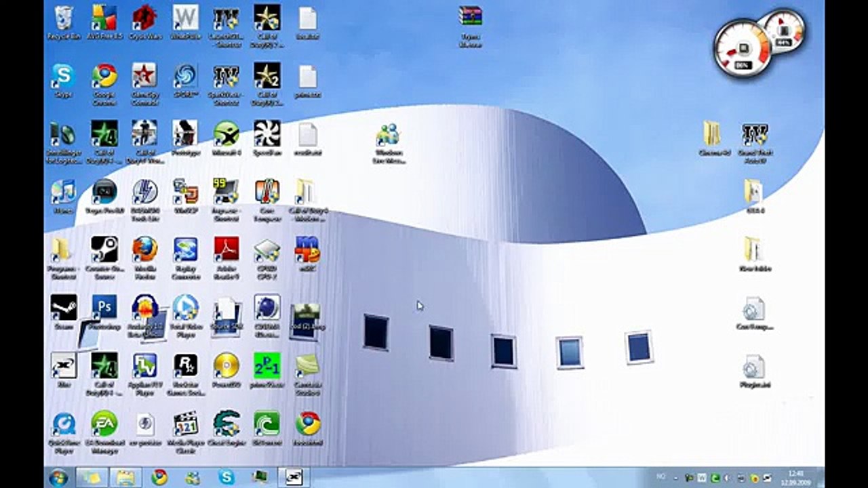Viewport: 868px width, 488px height.
Task: Launch QuickTime Player shortcut
Action: 63,433
